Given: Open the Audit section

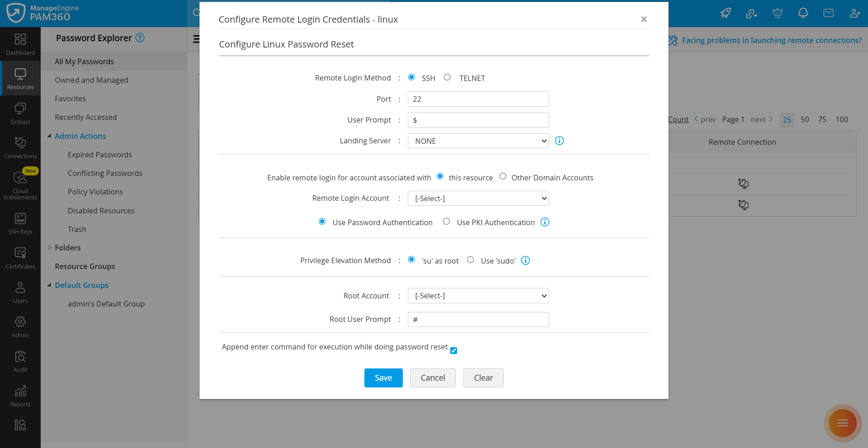Looking at the screenshot, I should (x=20, y=359).
